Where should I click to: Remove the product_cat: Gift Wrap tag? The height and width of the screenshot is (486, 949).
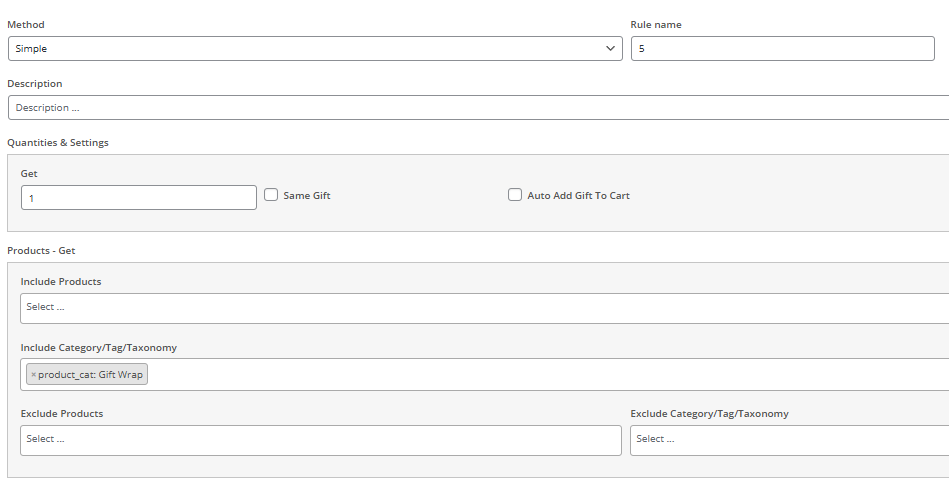33,375
